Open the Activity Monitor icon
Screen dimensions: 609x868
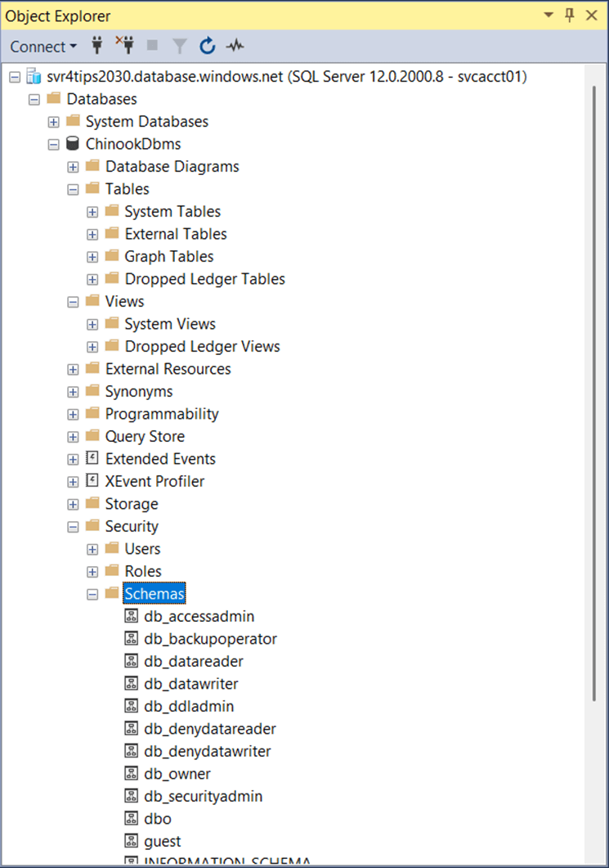pos(235,46)
